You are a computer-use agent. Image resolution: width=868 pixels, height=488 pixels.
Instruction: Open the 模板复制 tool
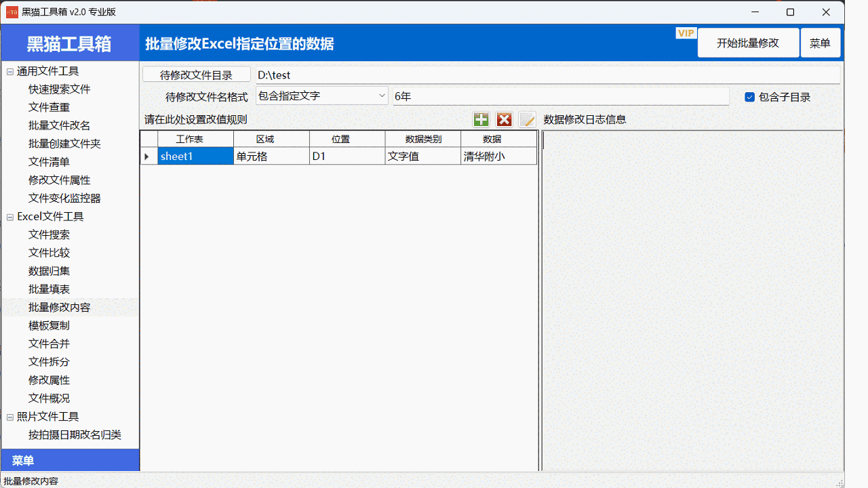[49, 326]
